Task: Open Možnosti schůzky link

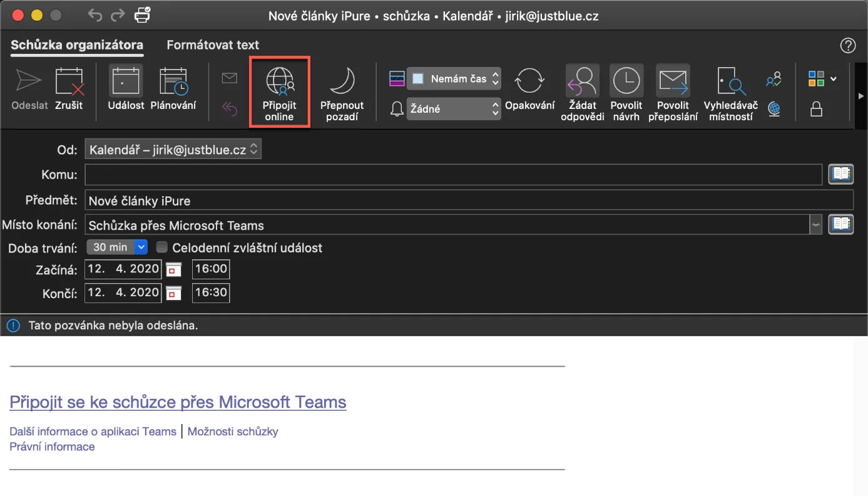Action: click(233, 431)
